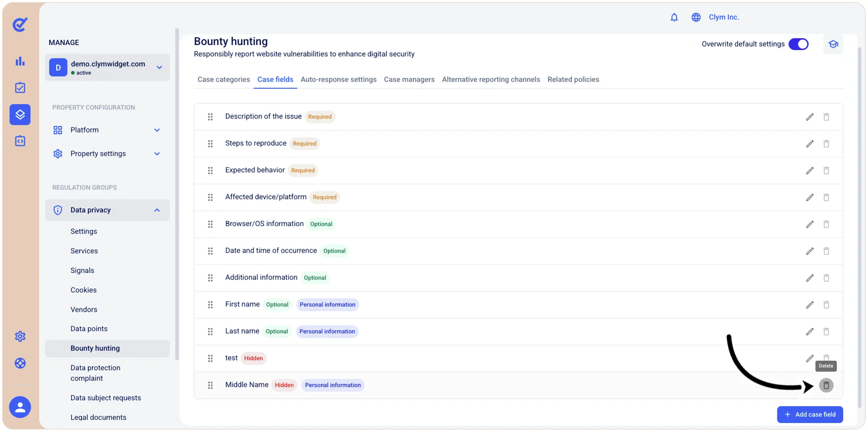Edit the Description of the issue field
Image resolution: width=868 pixels, height=432 pixels.
(810, 117)
